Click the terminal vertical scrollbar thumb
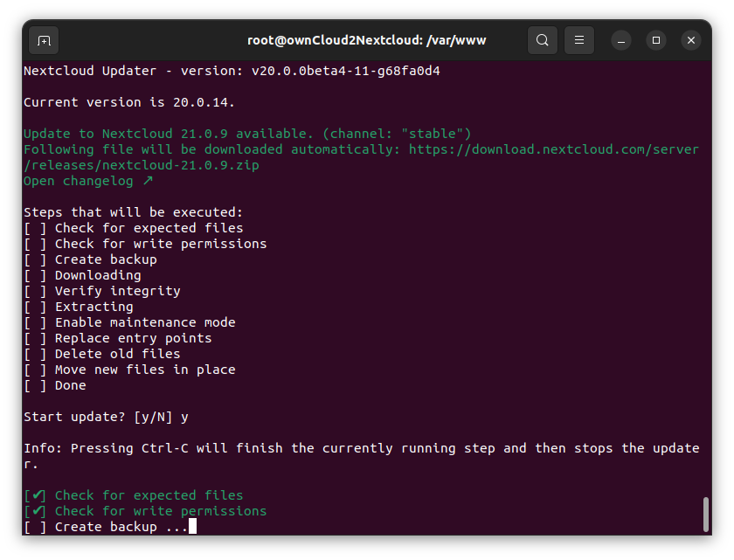The height and width of the screenshot is (560, 734). [706, 515]
